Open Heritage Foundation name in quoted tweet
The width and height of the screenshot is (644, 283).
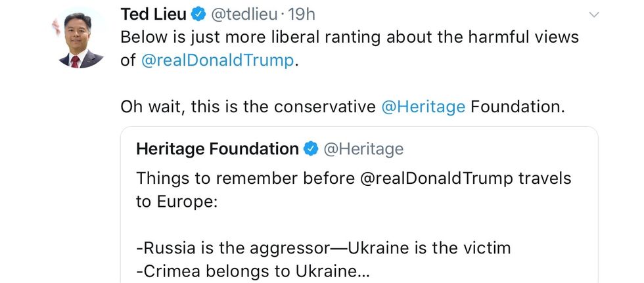pos(217,150)
